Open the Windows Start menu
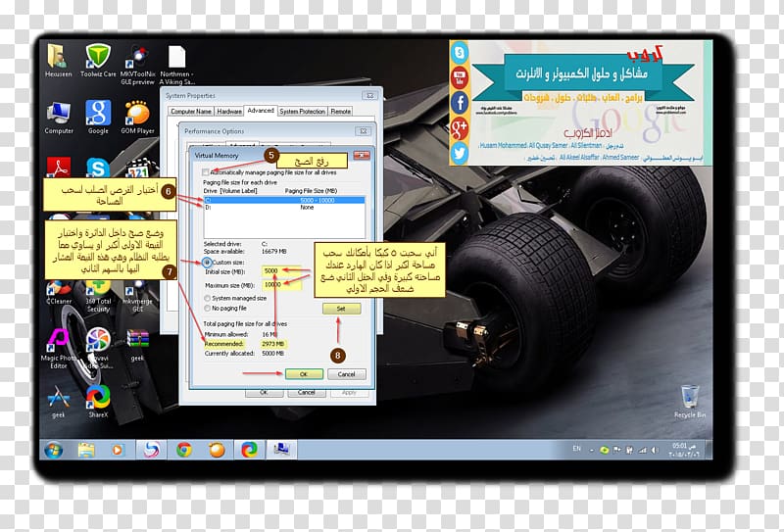This screenshot has width=784, height=532. click(54, 450)
